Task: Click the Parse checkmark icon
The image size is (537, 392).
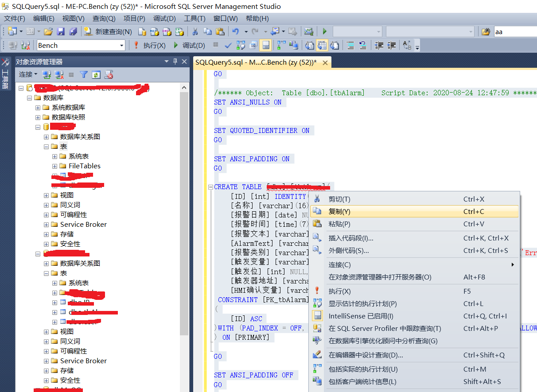Action: point(228,45)
